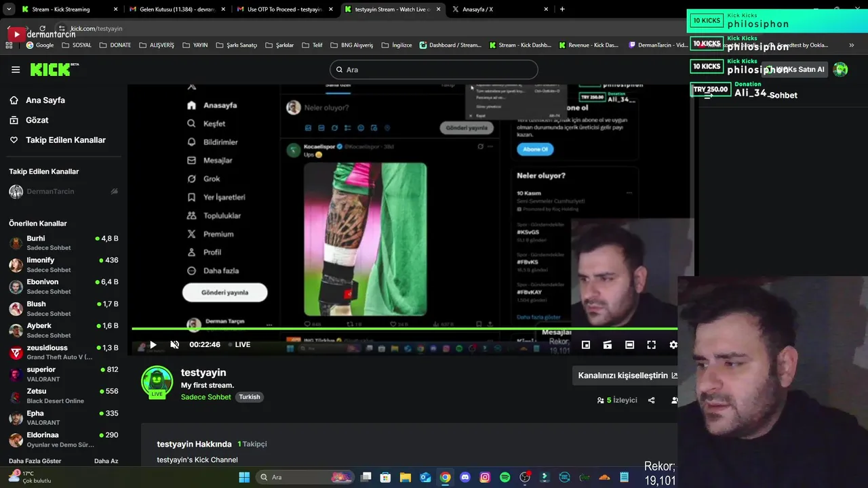
Task: Unmute the stream audio
Action: [174, 345]
